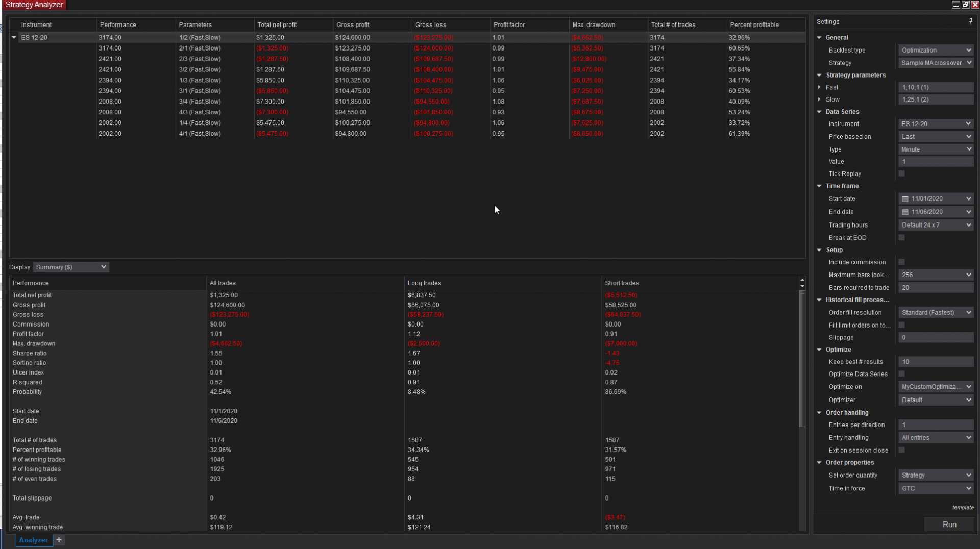Select the 4/1 (Fast,Slow) result row
980x549 pixels.
(407, 134)
